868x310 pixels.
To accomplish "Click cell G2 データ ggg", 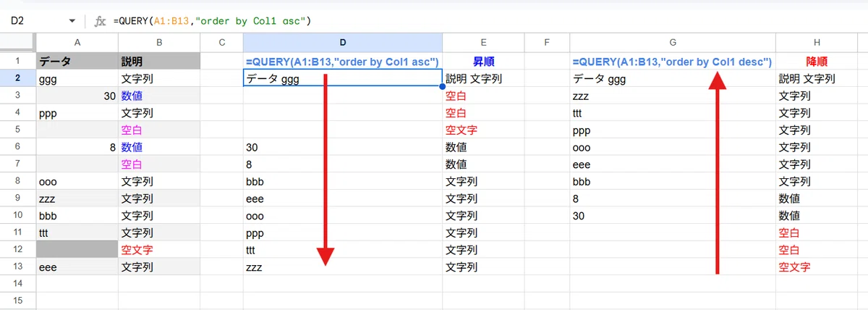I will point(673,78).
